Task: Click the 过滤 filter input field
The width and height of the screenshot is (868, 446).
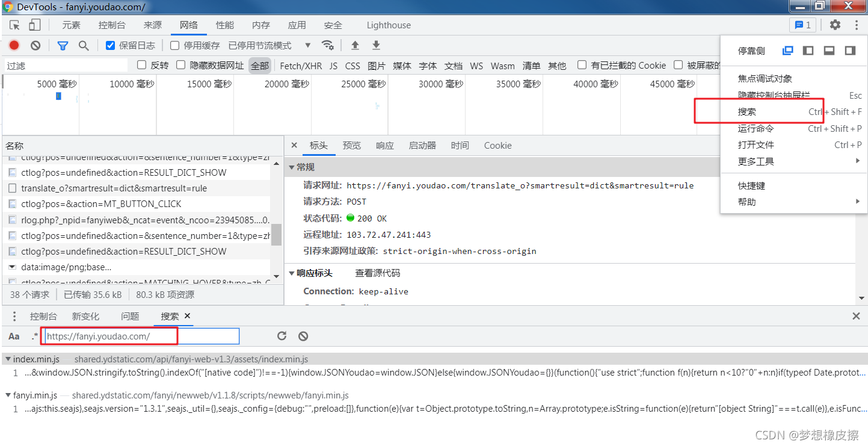Action: click(65, 66)
